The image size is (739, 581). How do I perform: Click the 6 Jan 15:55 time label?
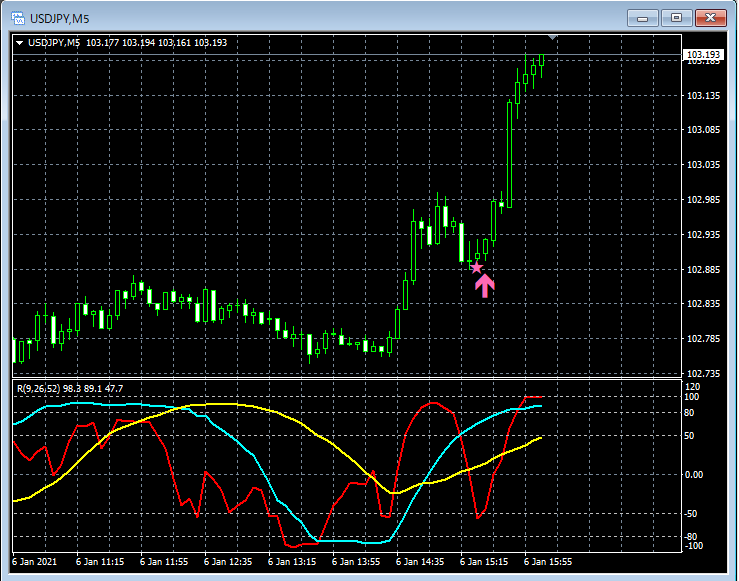coord(549,562)
